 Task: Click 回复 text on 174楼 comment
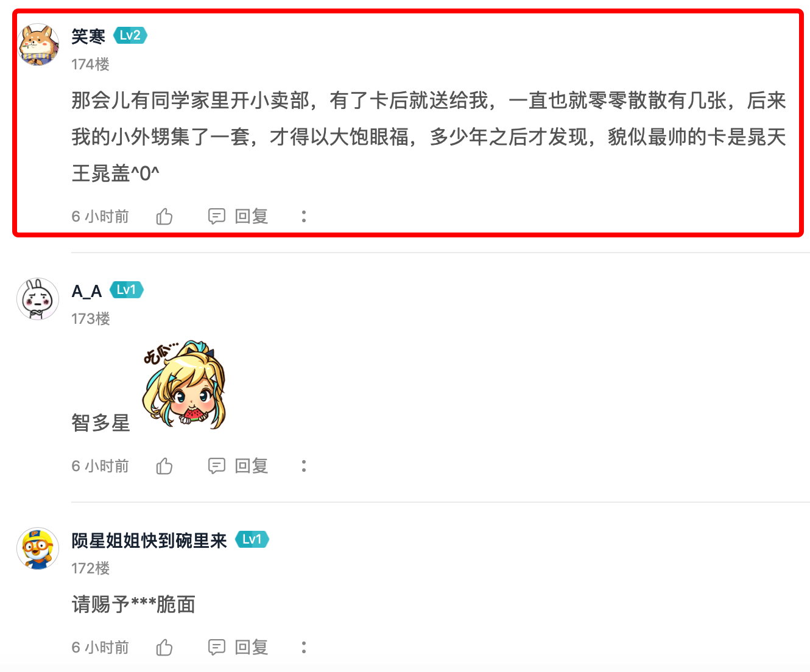[x=252, y=216]
